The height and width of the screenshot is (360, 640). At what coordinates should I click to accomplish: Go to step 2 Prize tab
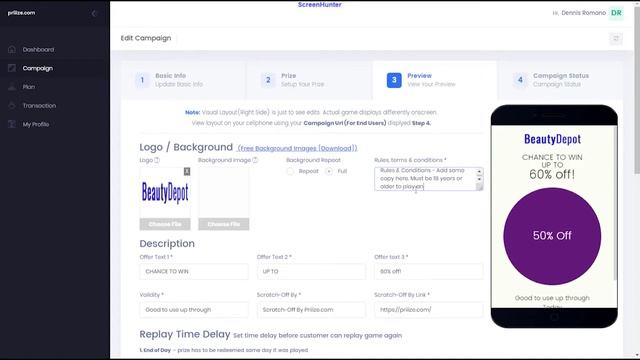tap(309, 80)
